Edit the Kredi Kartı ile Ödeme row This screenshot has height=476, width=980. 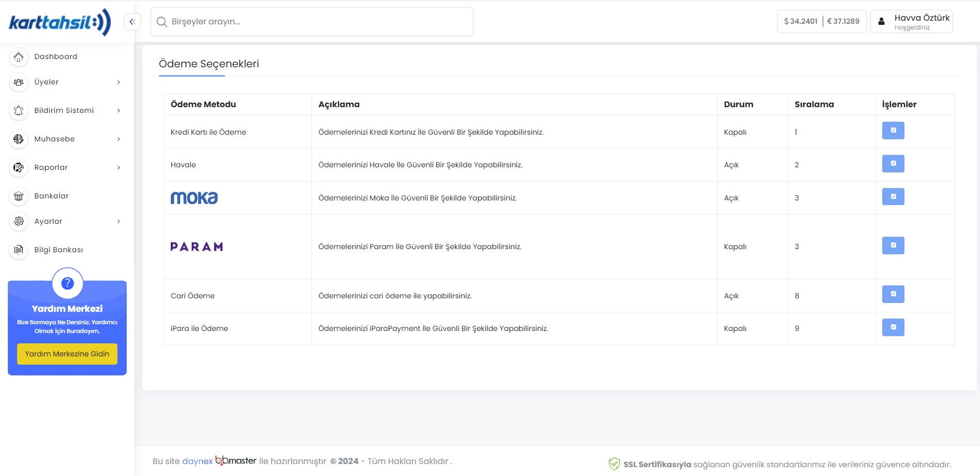[x=893, y=131]
